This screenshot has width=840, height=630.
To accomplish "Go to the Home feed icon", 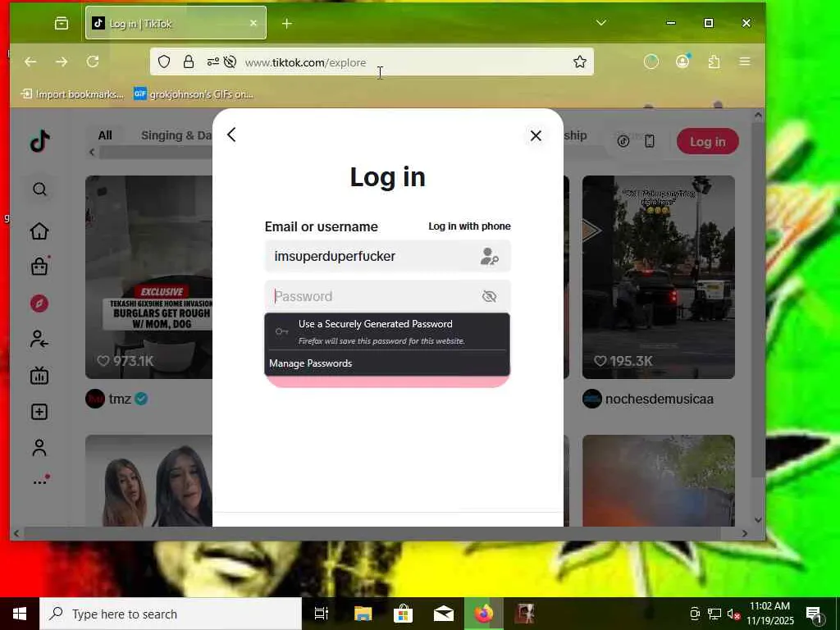I will [39, 231].
